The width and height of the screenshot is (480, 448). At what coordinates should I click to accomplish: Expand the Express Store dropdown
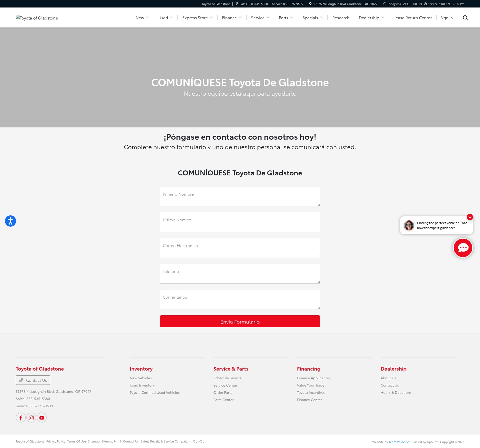pyautogui.click(x=197, y=18)
